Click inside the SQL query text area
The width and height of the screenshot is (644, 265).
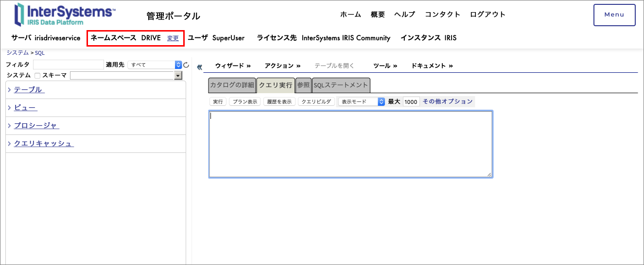coord(351,144)
